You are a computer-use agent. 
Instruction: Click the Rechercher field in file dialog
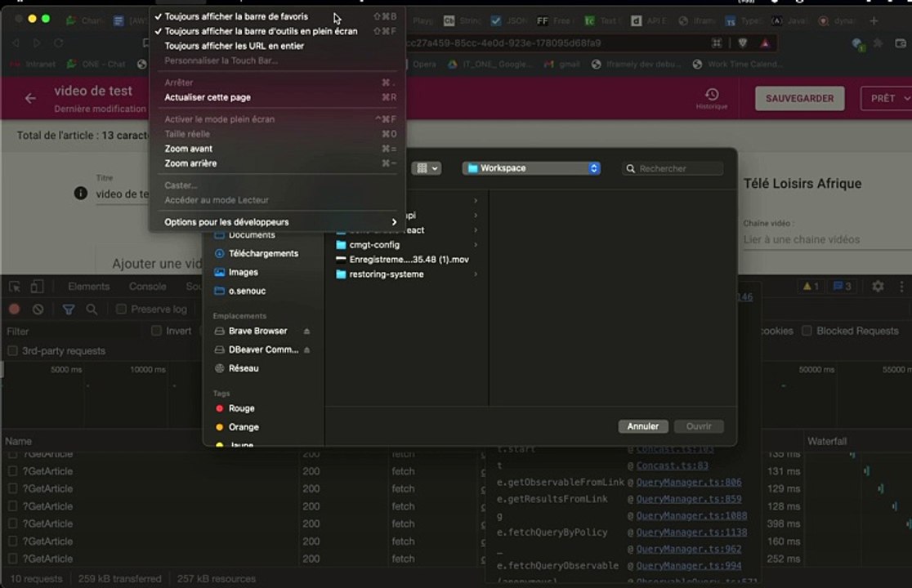tap(673, 168)
